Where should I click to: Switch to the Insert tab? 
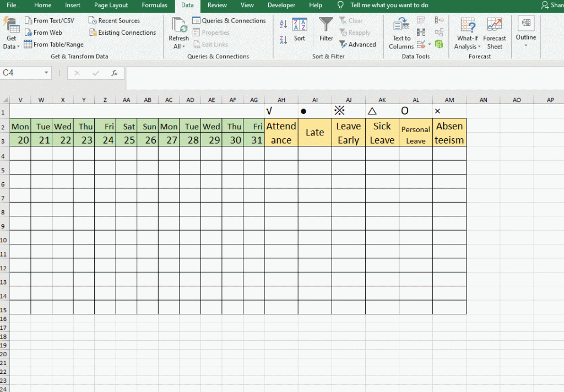(73, 5)
